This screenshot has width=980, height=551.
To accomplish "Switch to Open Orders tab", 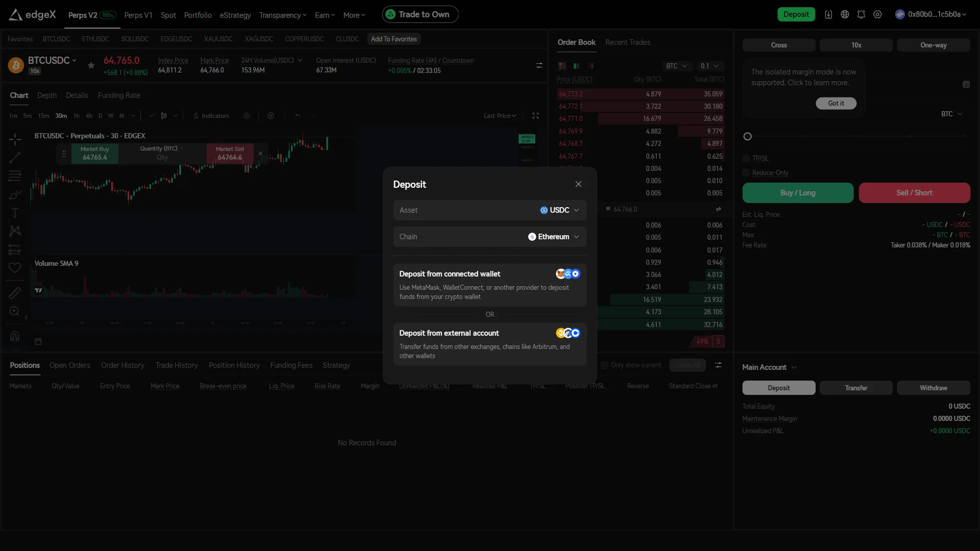I will coord(70,365).
